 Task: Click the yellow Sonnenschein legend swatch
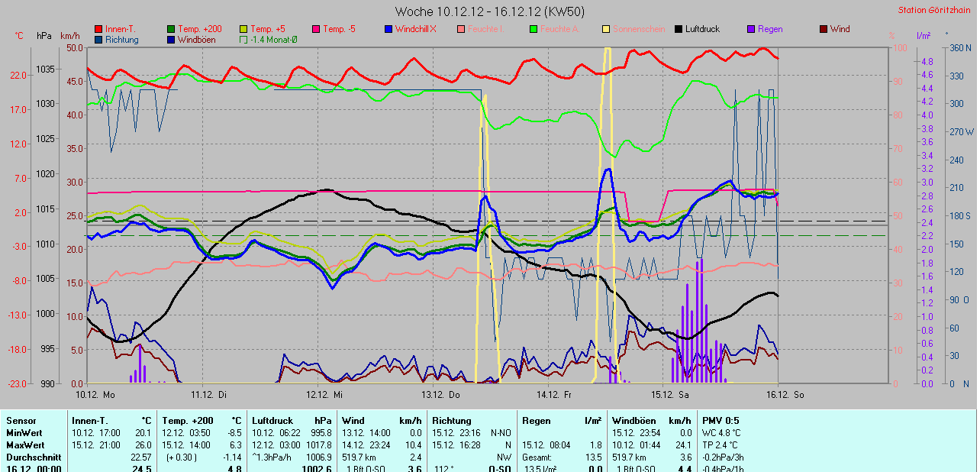point(606,29)
